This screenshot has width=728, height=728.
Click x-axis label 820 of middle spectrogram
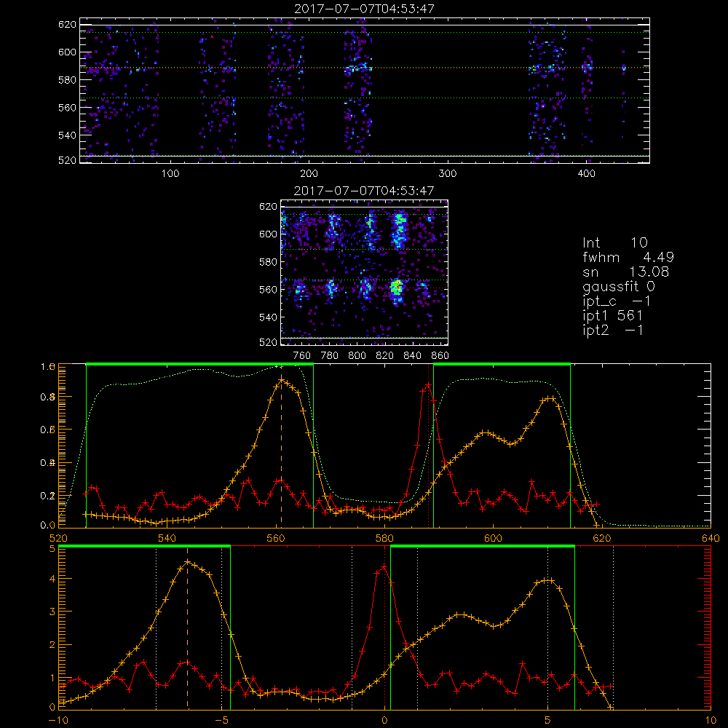[x=385, y=356]
